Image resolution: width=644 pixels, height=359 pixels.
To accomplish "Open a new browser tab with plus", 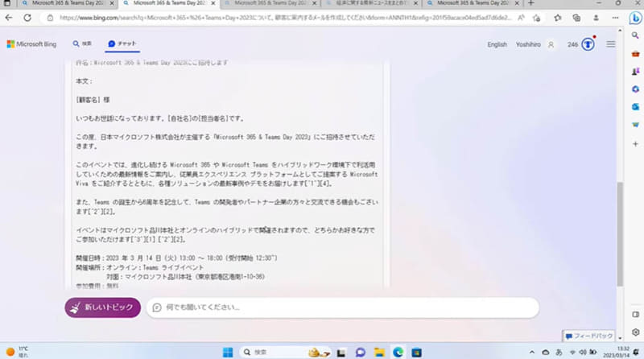I will click(531, 3).
